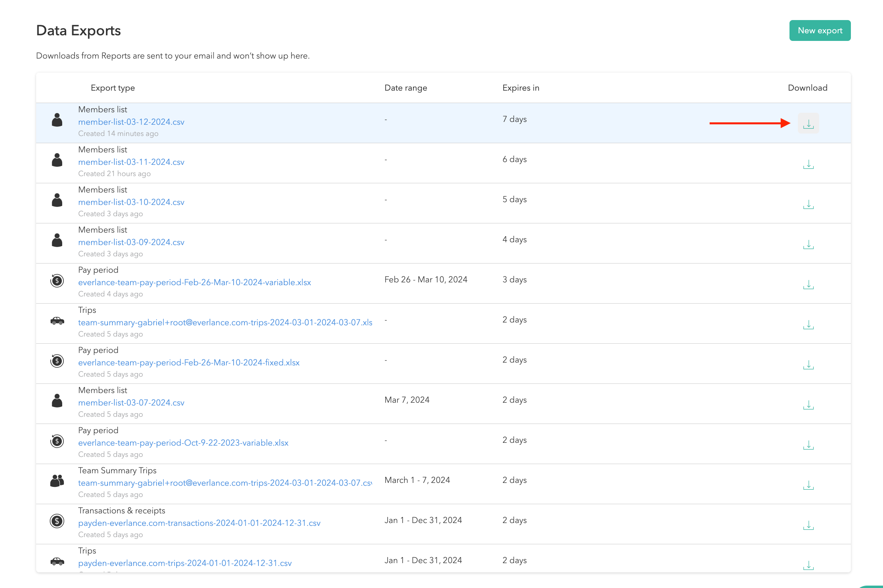Click the download icon for member-list-03-11-2024.csv
The height and width of the screenshot is (588, 883).
(808, 164)
